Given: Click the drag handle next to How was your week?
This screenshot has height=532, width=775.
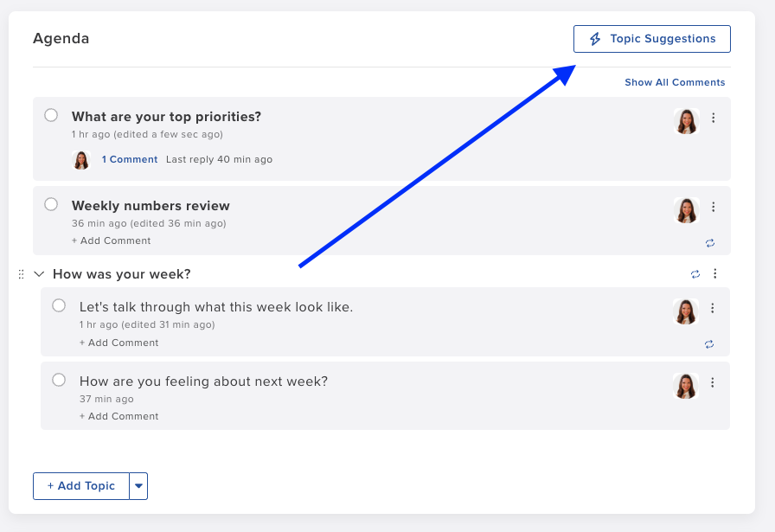Looking at the screenshot, I should coord(22,273).
